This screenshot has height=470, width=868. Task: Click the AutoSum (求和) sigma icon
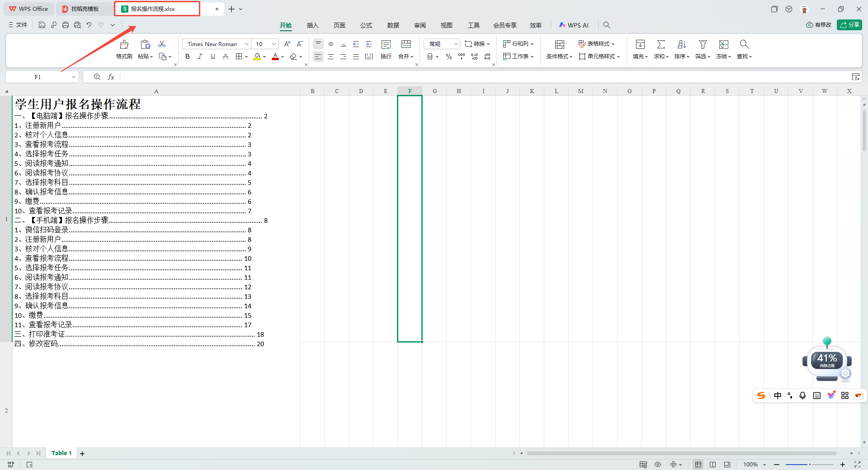[661, 44]
